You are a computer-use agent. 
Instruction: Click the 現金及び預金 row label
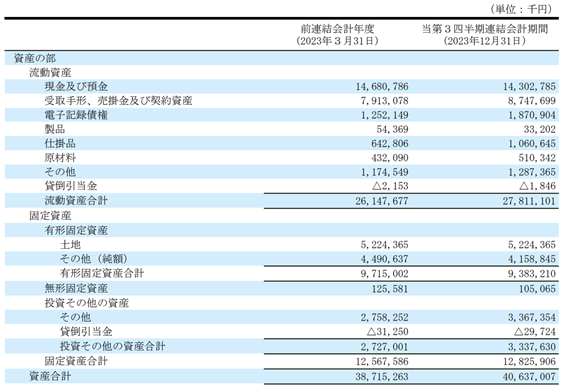(x=76, y=86)
